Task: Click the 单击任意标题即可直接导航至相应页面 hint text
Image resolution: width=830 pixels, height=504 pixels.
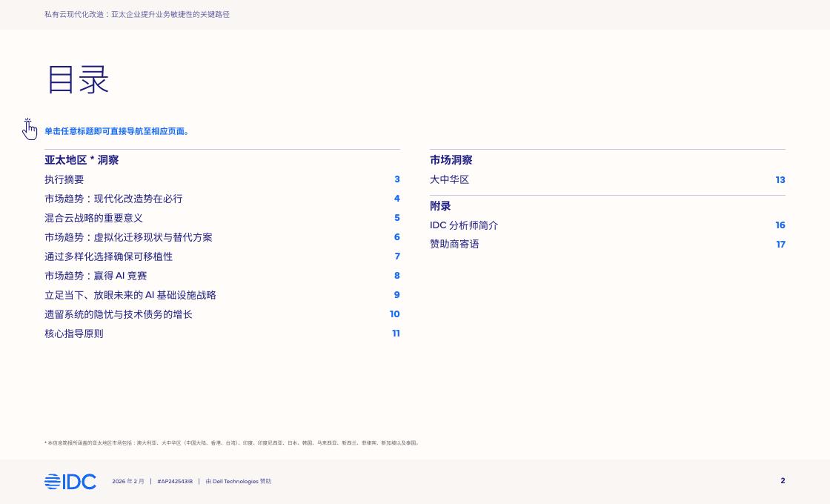Action: tap(116, 131)
